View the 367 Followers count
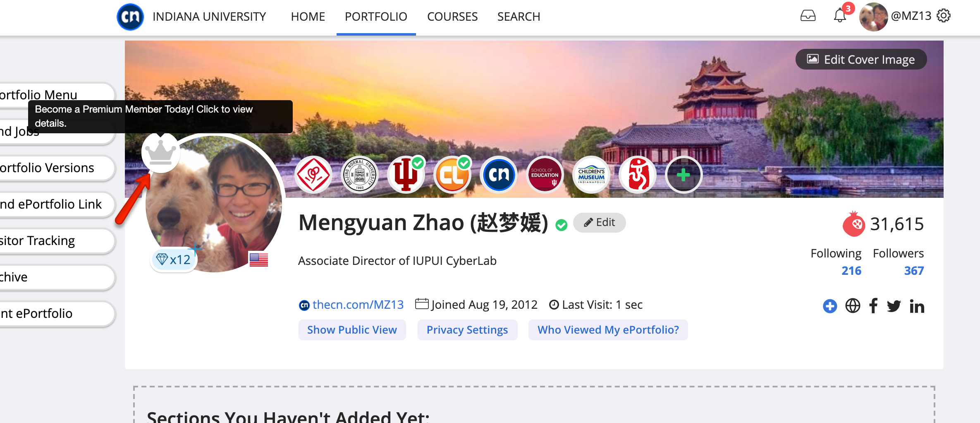This screenshot has width=980, height=423. (x=914, y=271)
